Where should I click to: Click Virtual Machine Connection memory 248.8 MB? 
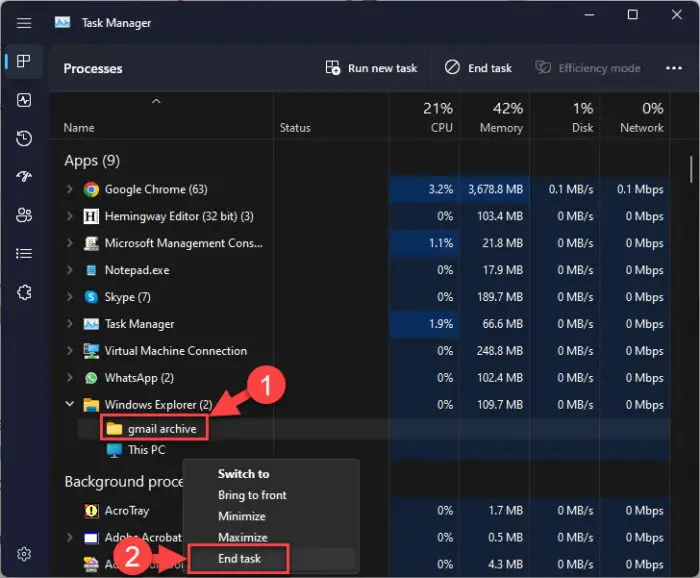click(x=500, y=351)
